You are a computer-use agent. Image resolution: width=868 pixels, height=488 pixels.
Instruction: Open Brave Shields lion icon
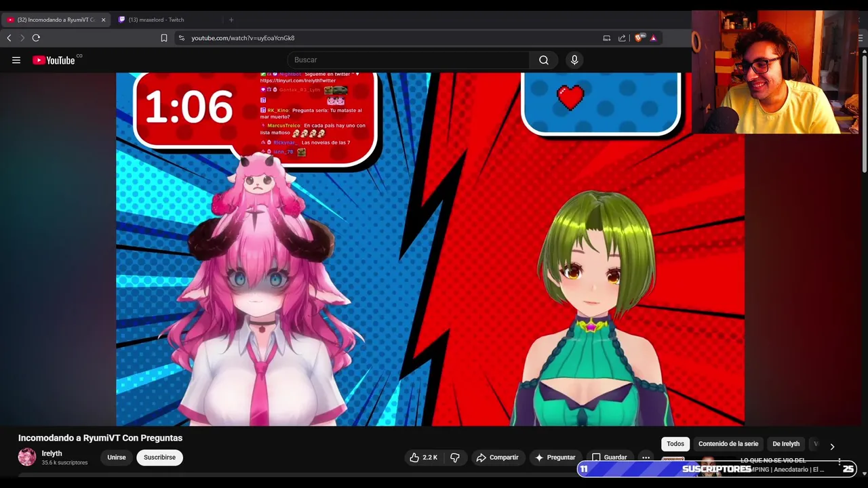point(639,38)
